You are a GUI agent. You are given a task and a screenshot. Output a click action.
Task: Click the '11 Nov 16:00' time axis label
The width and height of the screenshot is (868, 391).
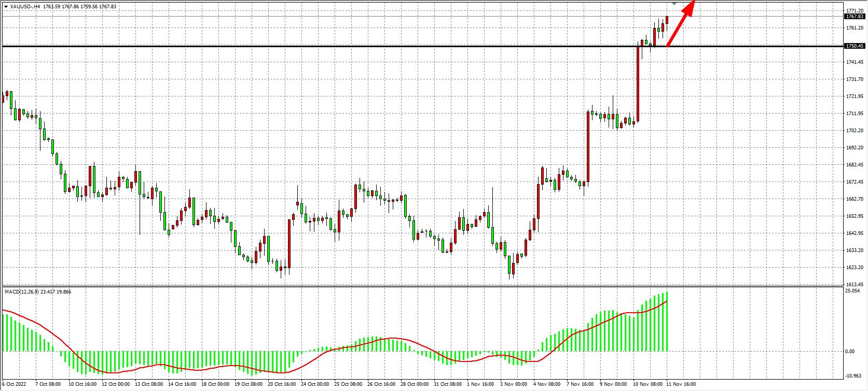coord(680,385)
